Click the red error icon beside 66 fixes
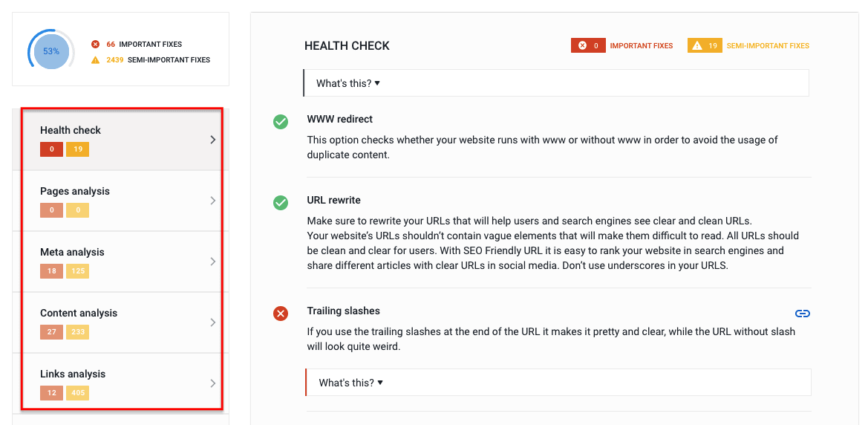The image size is (868, 425). pyautogui.click(x=95, y=45)
